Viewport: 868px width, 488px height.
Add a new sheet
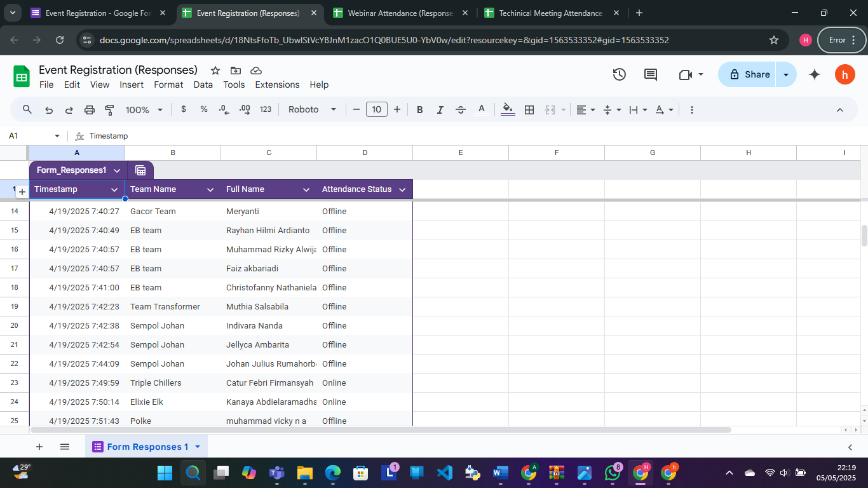coord(39,447)
